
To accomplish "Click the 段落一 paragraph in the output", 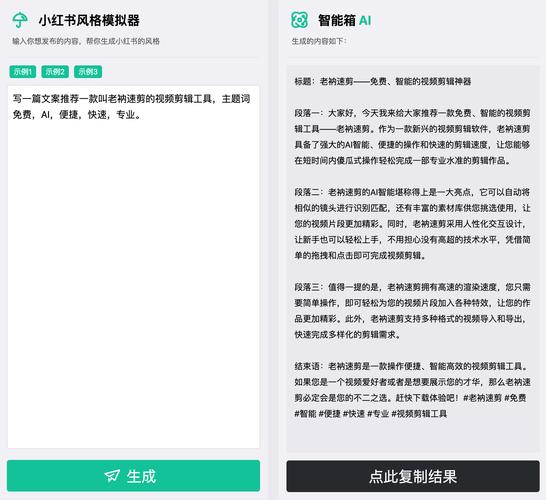I will 413,137.
